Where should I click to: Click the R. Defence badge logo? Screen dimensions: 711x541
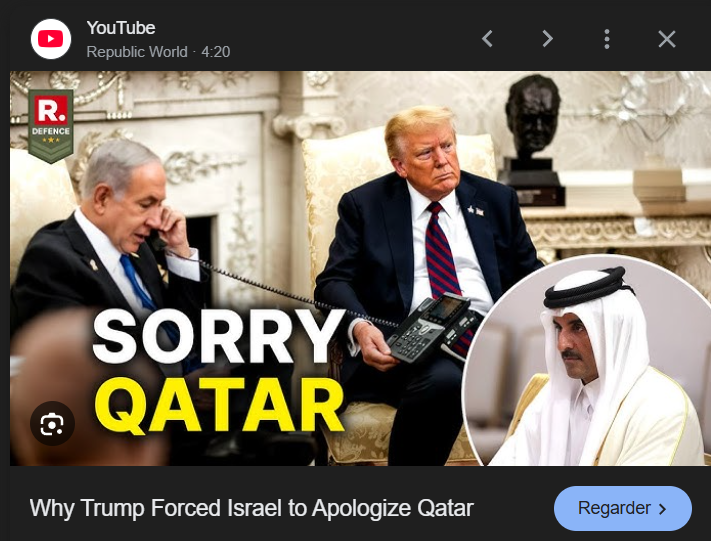pos(50,126)
